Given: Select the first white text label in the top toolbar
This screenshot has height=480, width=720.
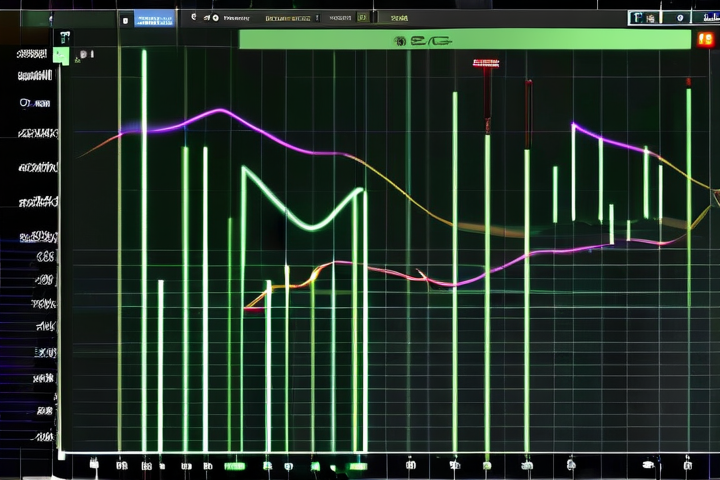Looking at the screenshot, I should tap(237, 18).
